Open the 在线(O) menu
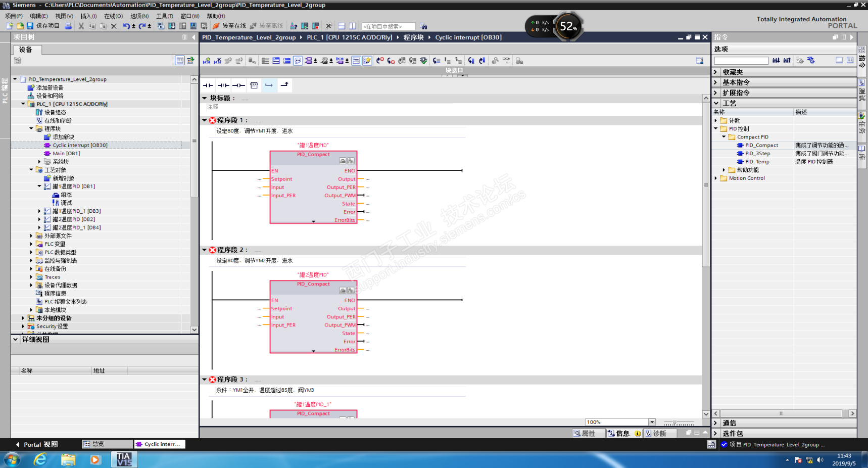 click(114, 16)
